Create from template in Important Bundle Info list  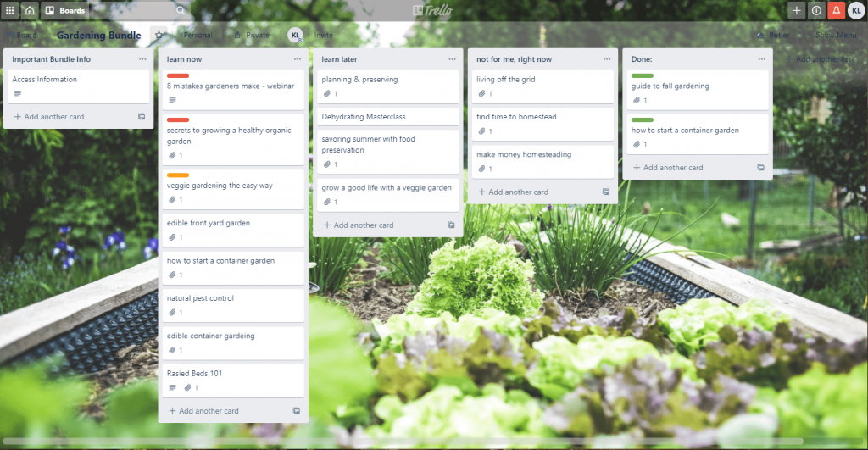tap(142, 117)
